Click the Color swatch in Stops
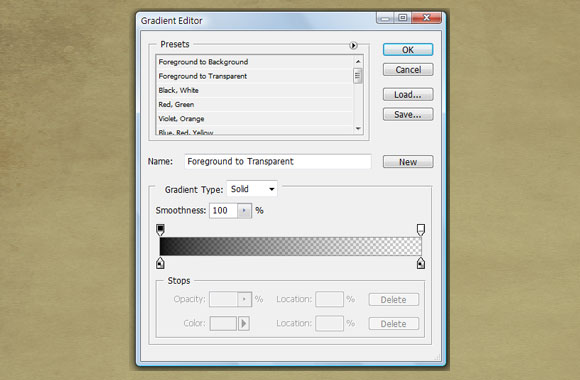The width and height of the screenshot is (580, 380). click(x=223, y=323)
